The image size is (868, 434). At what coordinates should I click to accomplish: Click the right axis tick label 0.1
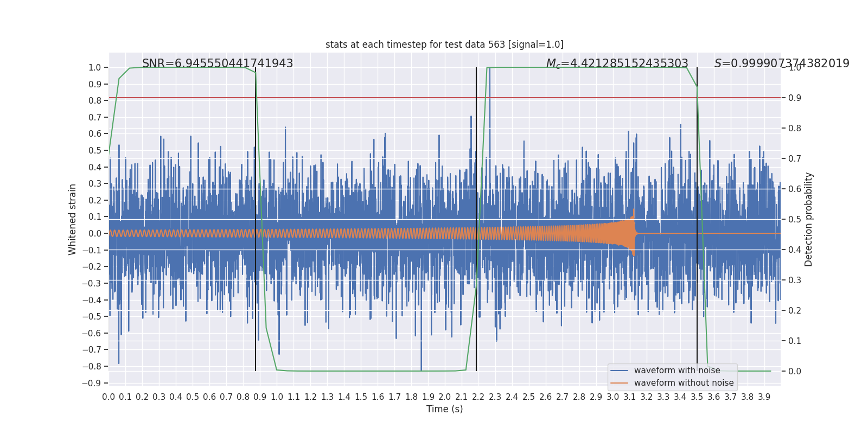tap(795, 341)
